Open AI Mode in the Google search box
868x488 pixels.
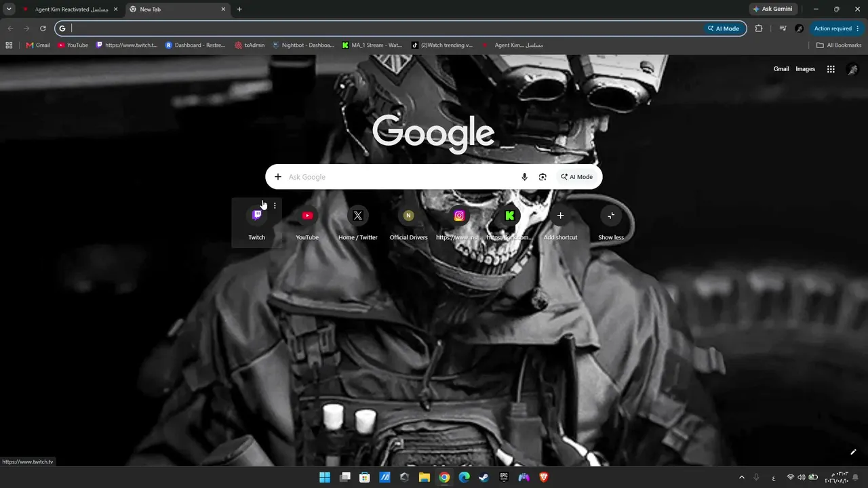(576, 177)
